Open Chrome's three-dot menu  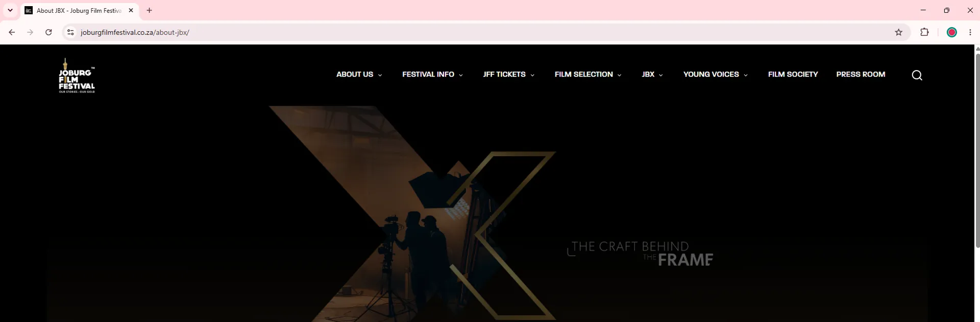point(970,32)
